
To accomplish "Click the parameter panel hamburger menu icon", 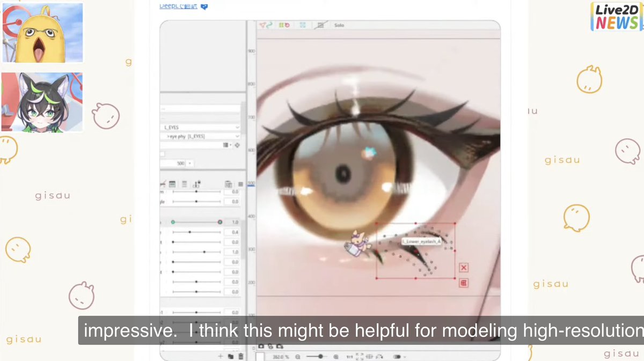I will (240, 184).
